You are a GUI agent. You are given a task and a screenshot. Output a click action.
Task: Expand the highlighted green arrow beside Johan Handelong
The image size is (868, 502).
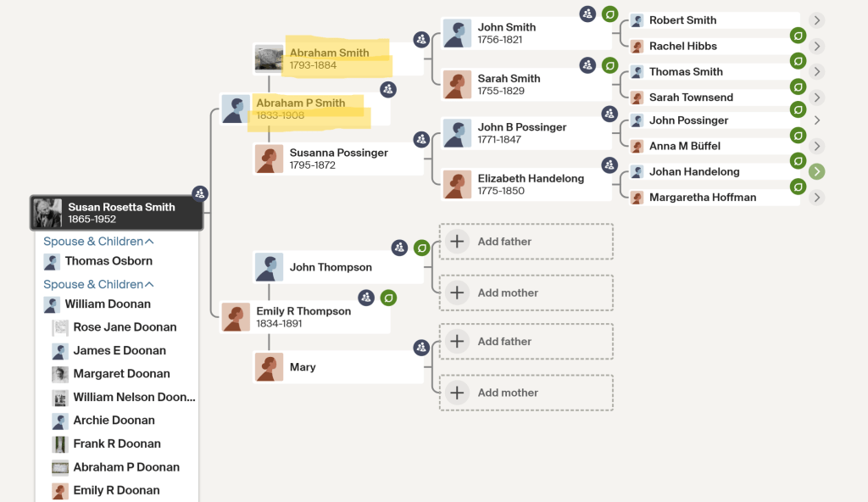tap(816, 172)
